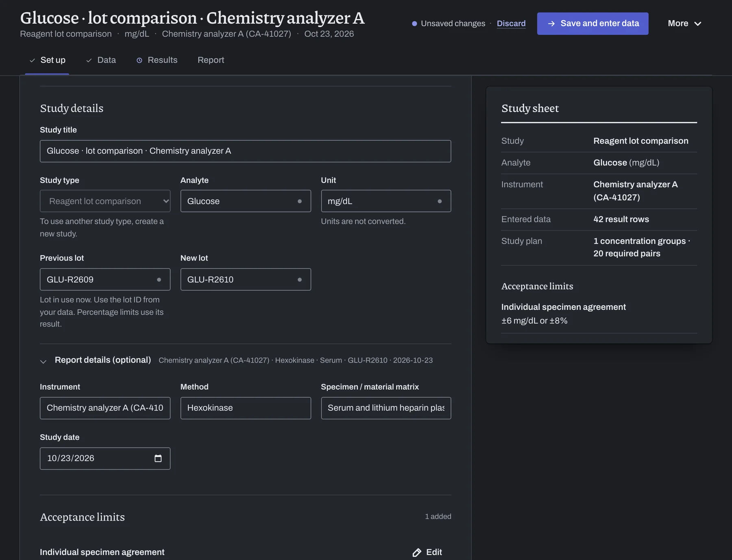
Task: Click the Specimen / material matrix field
Action: (x=386, y=408)
